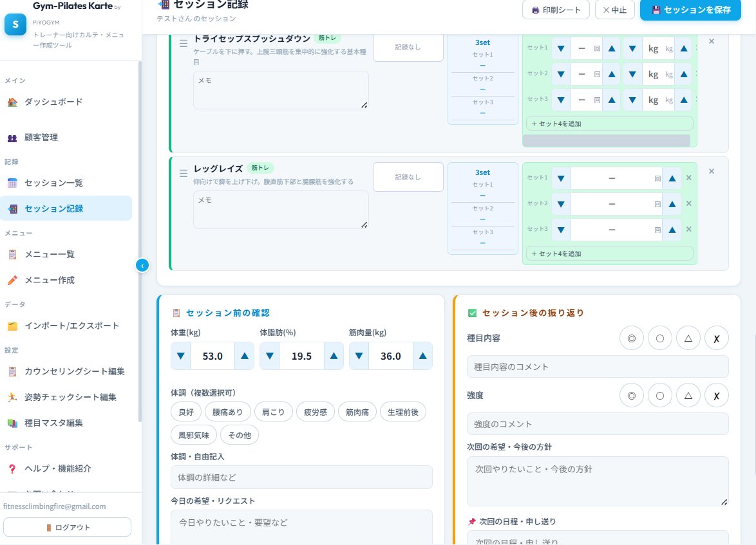
Task: Remove レッグレイズ exercise with X
Action: point(712,171)
